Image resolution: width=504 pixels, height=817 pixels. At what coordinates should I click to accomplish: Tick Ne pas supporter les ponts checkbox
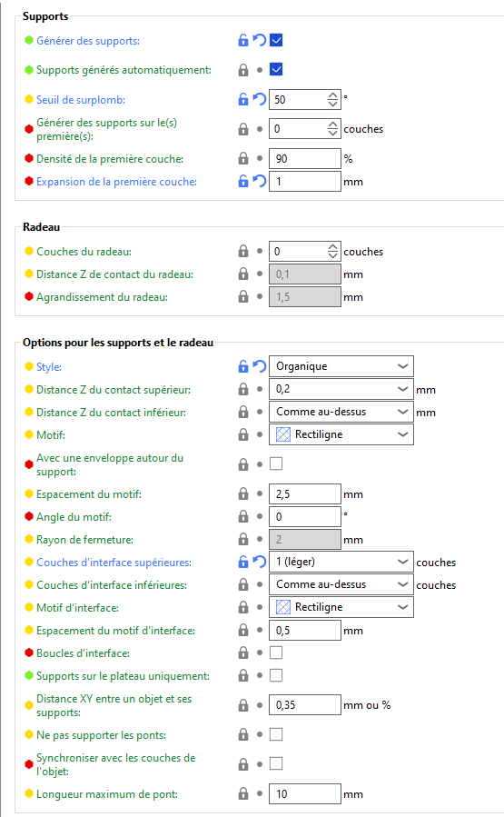276,734
